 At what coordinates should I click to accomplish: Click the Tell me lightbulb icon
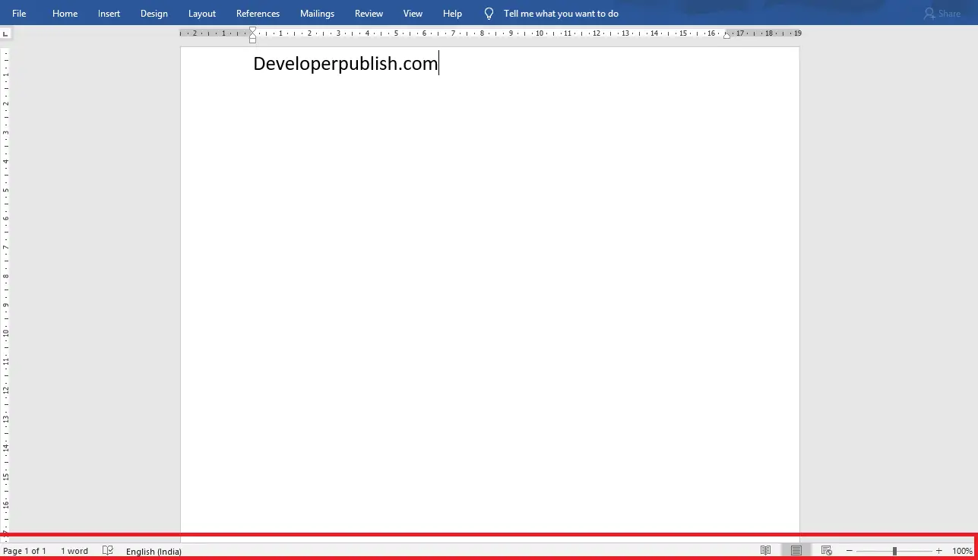click(489, 14)
